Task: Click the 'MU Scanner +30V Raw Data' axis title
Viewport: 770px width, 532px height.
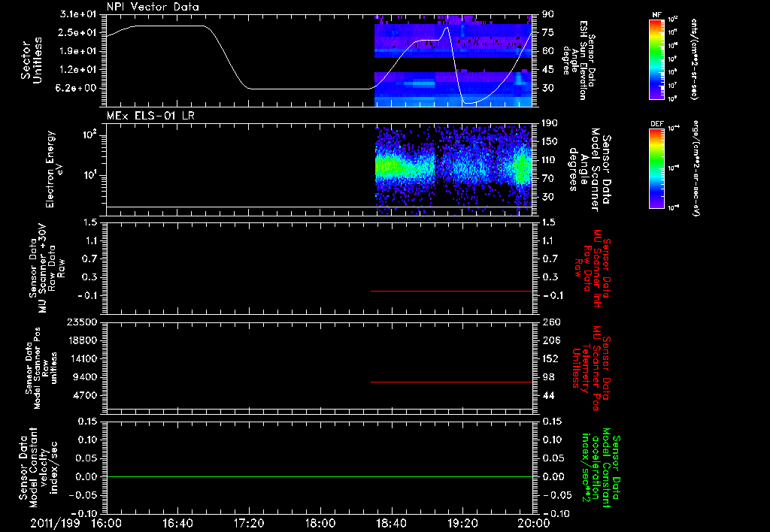Action: 47,268
